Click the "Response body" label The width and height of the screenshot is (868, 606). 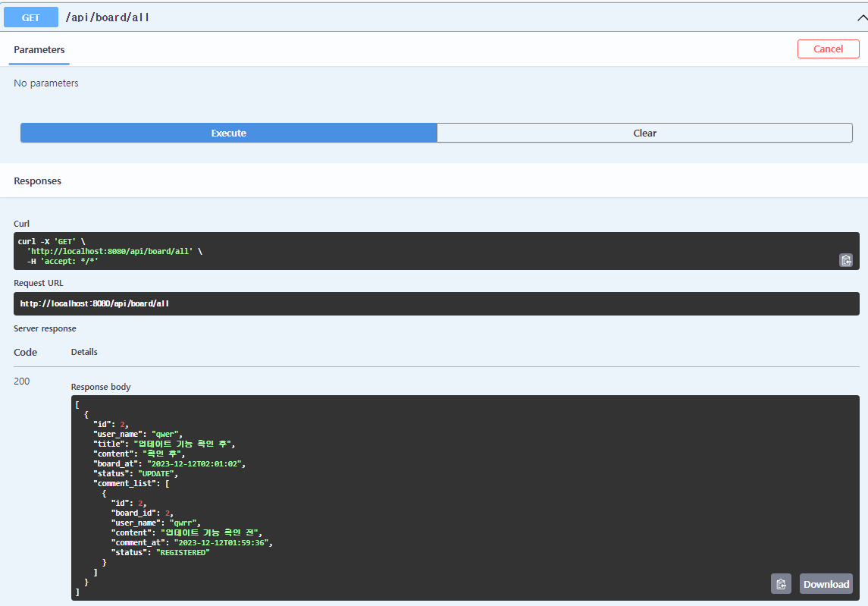[101, 387]
